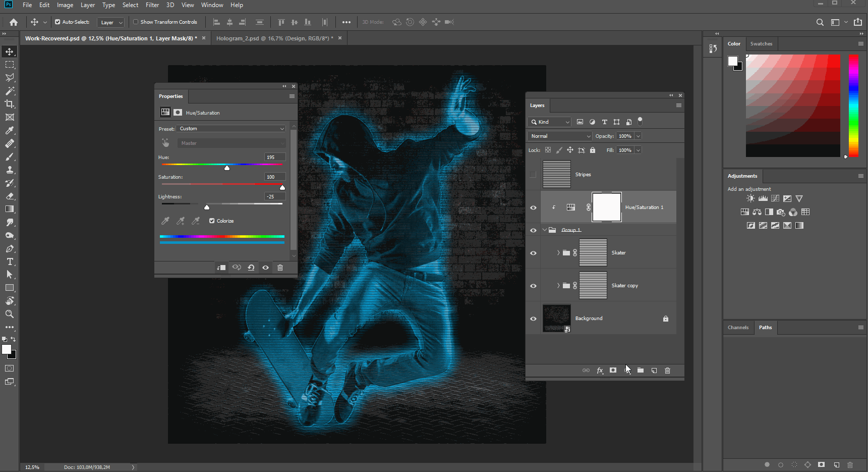
Task: Add a layer mask from Layers panel
Action: [x=613, y=371]
